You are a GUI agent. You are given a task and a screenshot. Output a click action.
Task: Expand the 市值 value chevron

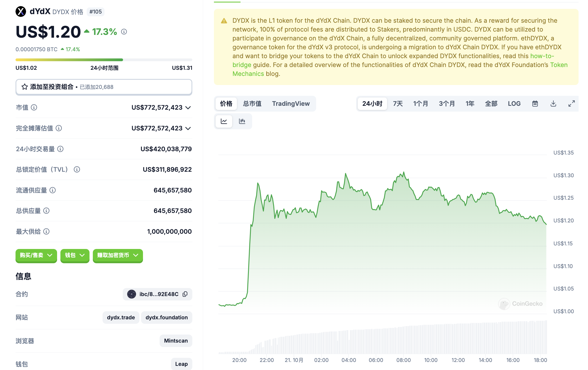(188, 107)
